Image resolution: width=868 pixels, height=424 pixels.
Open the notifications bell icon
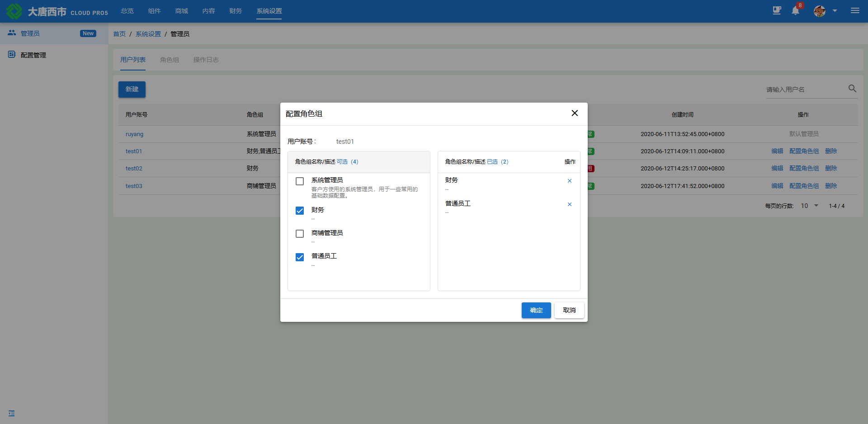click(x=795, y=11)
